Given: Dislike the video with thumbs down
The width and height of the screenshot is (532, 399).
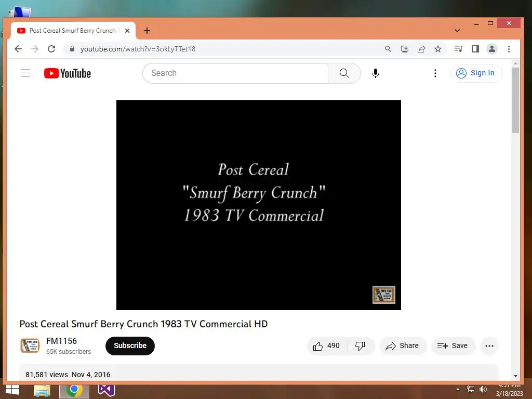Looking at the screenshot, I should tap(361, 345).
